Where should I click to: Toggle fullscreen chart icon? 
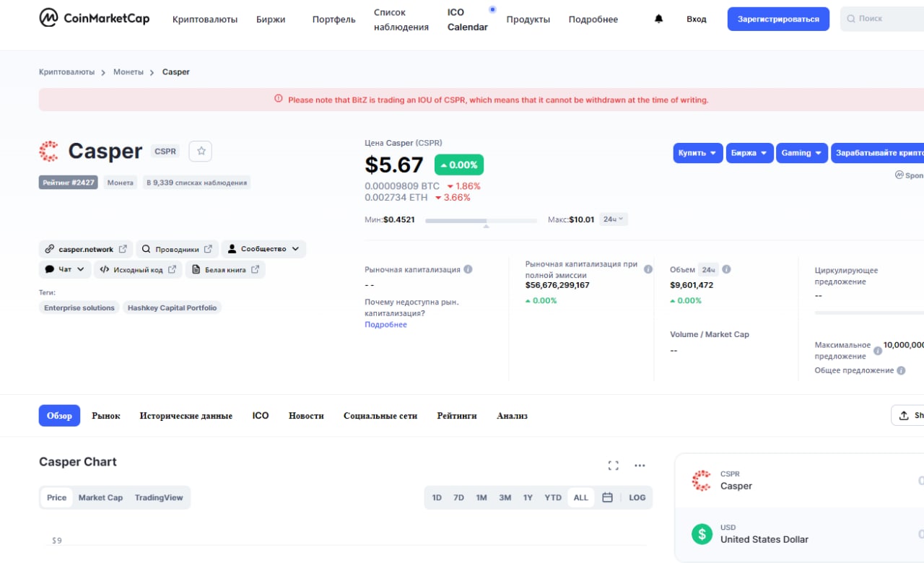(x=614, y=466)
